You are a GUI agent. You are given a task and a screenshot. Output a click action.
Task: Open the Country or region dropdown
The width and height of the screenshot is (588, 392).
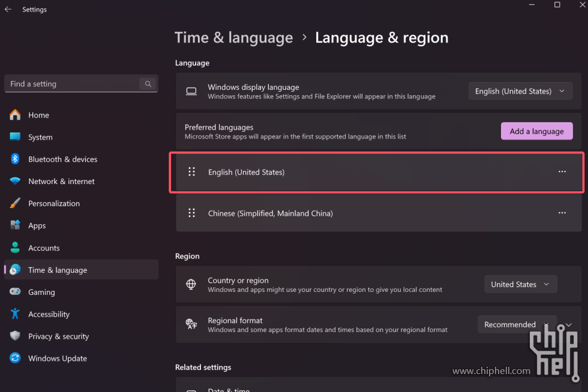click(521, 284)
